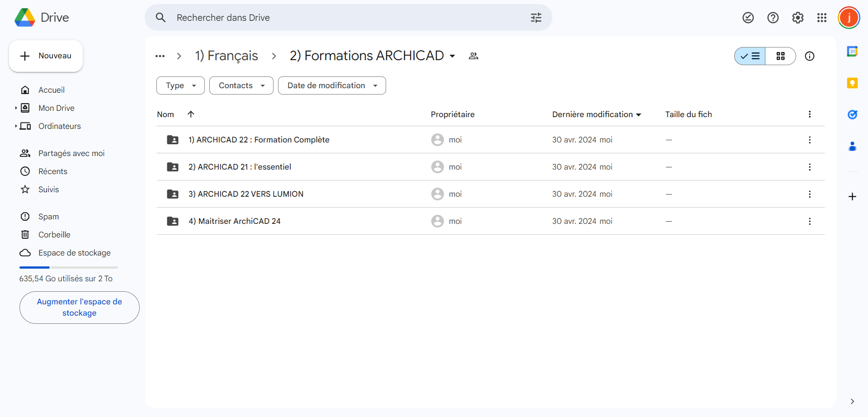Switch to grid layout view
Viewport: 868px width, 417px height.
click(781, 56)
